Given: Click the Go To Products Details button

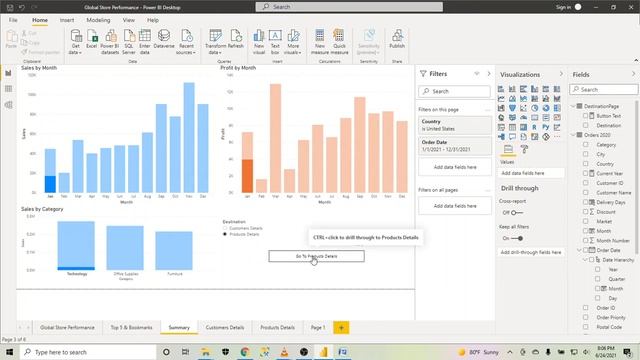Looking at the screenshot, I should coord(316,256).
